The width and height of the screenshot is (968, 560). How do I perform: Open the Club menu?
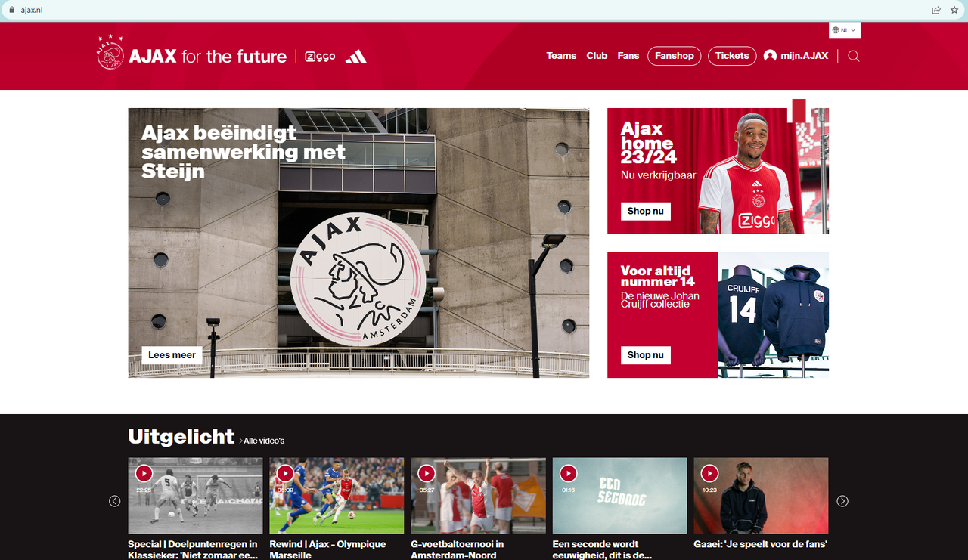pyautogui.click(x=597, y=56)
